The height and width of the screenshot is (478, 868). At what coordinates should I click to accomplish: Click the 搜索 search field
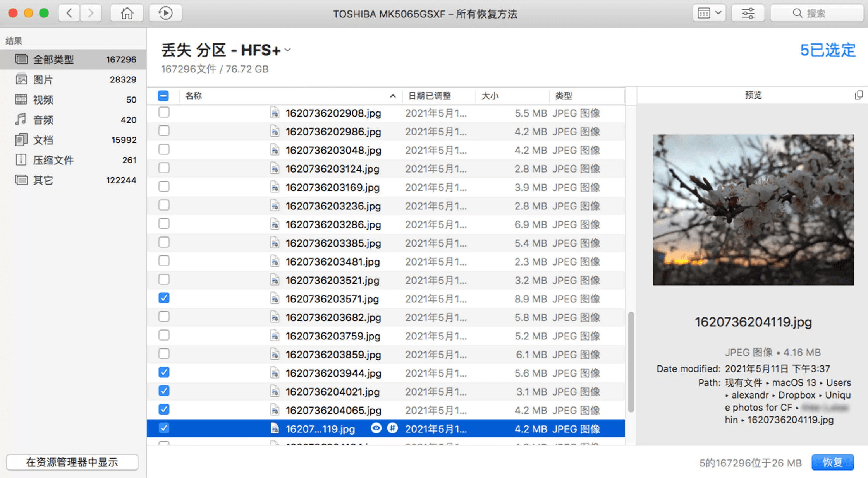(816, 14)
